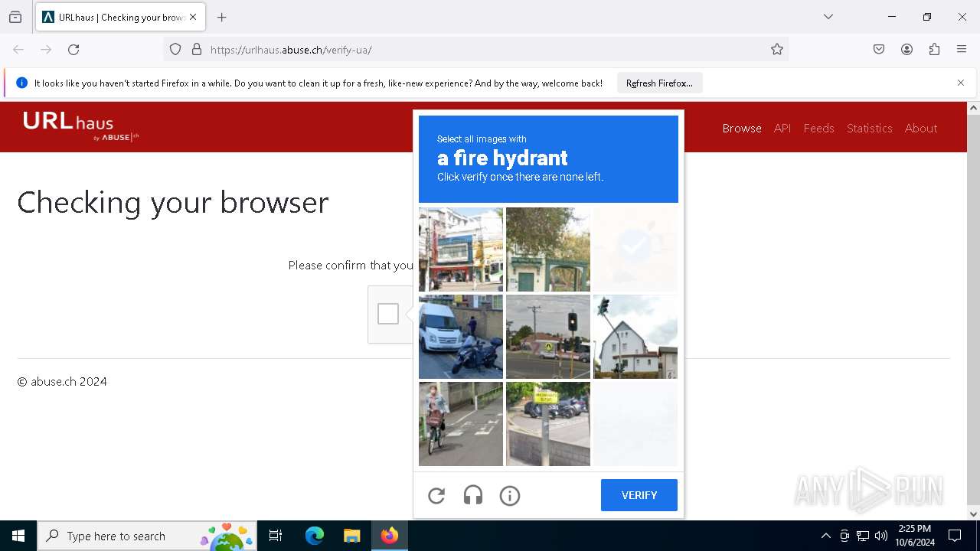
Task: Click the page scrollbar up arrow
Action: tap(974, 108)
